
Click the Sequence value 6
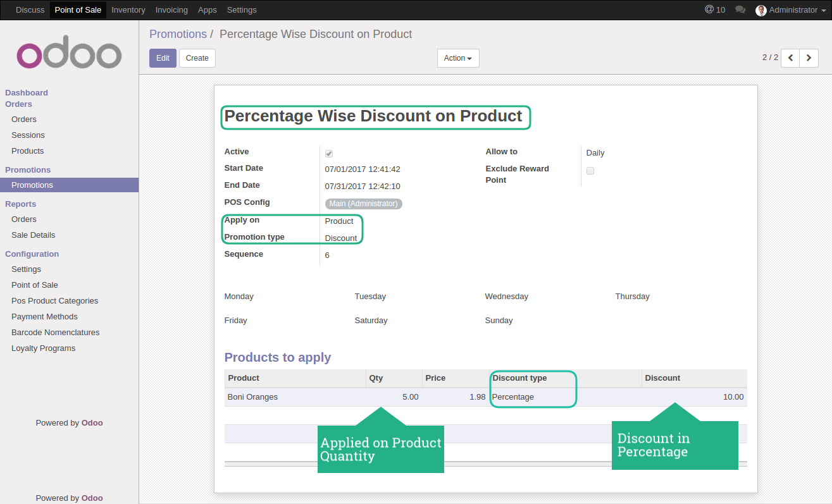327,255
